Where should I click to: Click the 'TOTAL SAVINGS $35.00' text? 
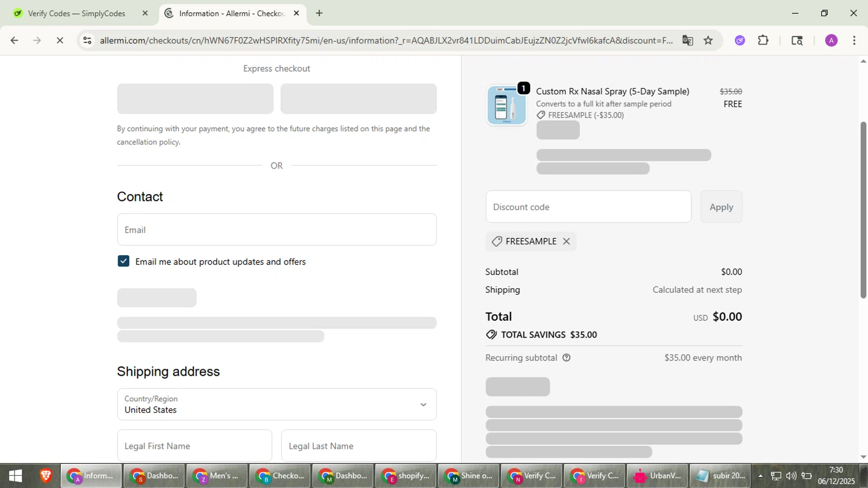click(x=549, y=335)
